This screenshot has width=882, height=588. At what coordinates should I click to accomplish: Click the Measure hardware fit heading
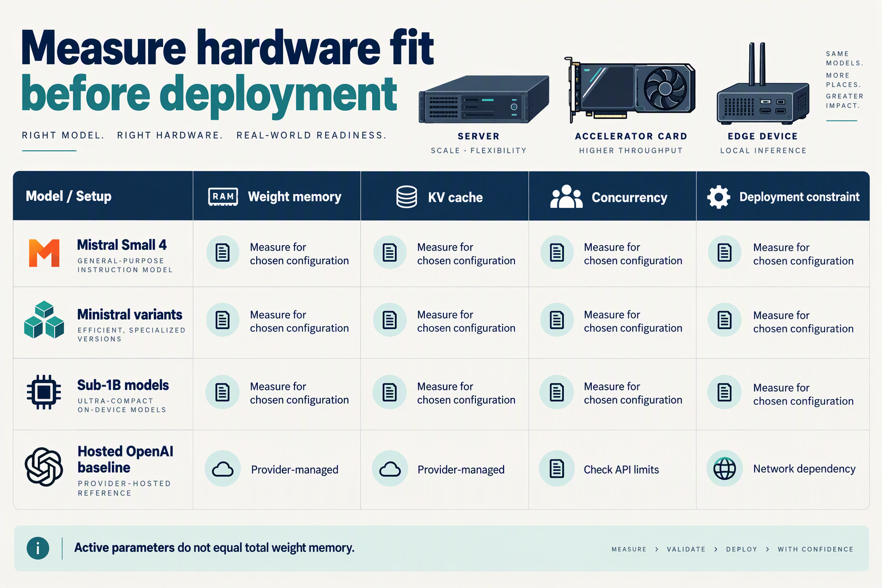click(x=227, y=48)
